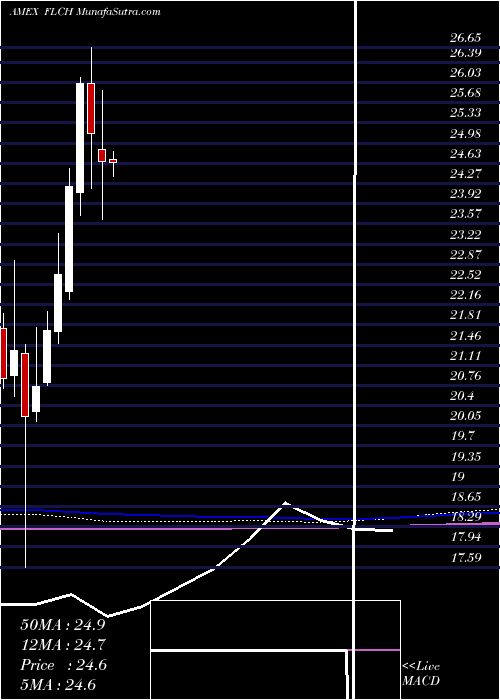Click the 21.11 price axis label
Screen dimensions: 500x700
466,356
